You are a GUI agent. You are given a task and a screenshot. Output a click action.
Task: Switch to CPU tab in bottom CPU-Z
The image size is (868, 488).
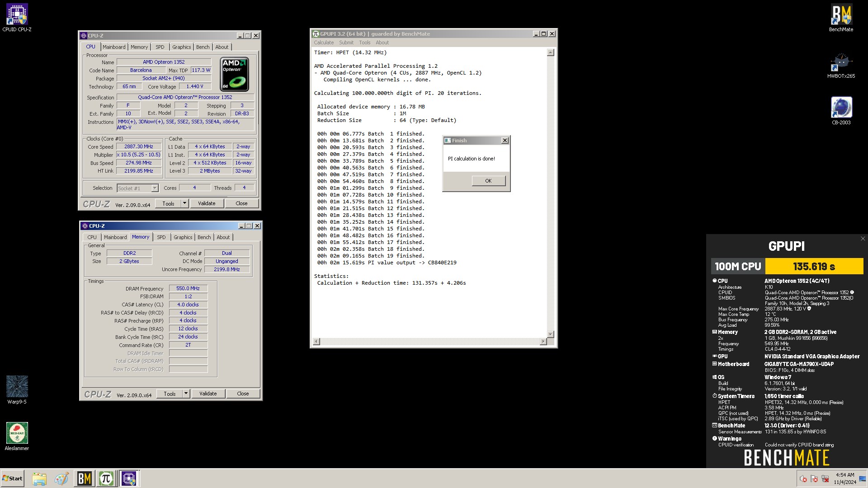click(92, 237)
